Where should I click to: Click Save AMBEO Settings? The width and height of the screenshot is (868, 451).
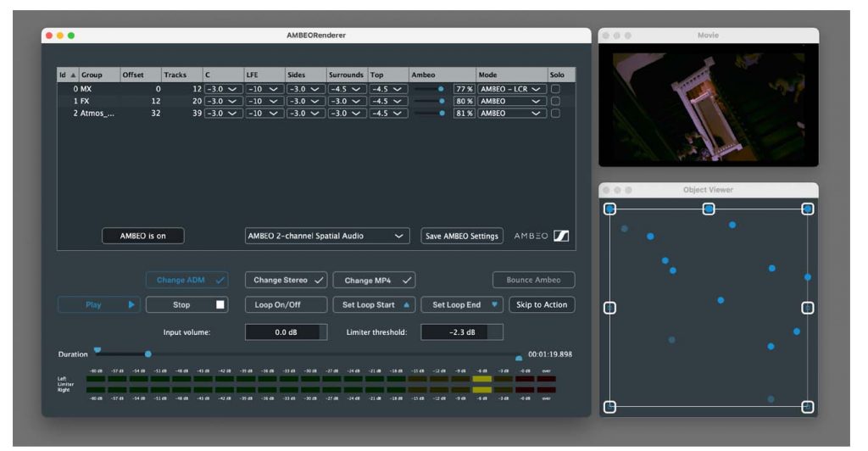[x=462, y=236]
